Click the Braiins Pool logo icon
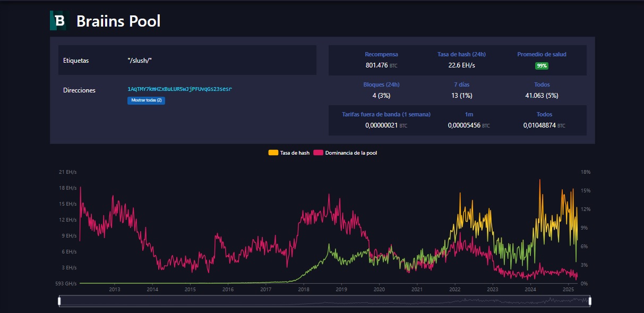644x313 pixels. (x=58, y=21)
